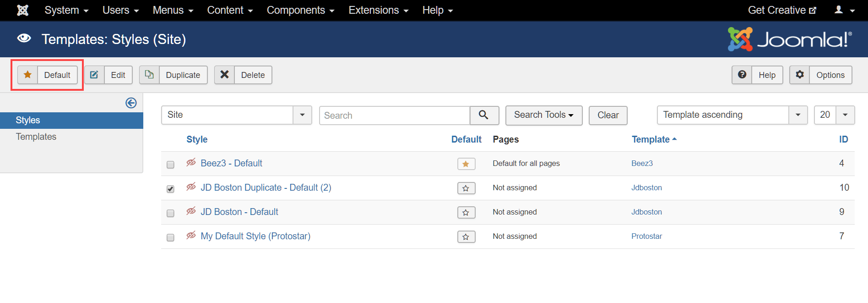Click the preview-disabled icon beside Beez3 - Default
Screen dimensions: 868x303
pyautogui.click(x=191, y=162)
